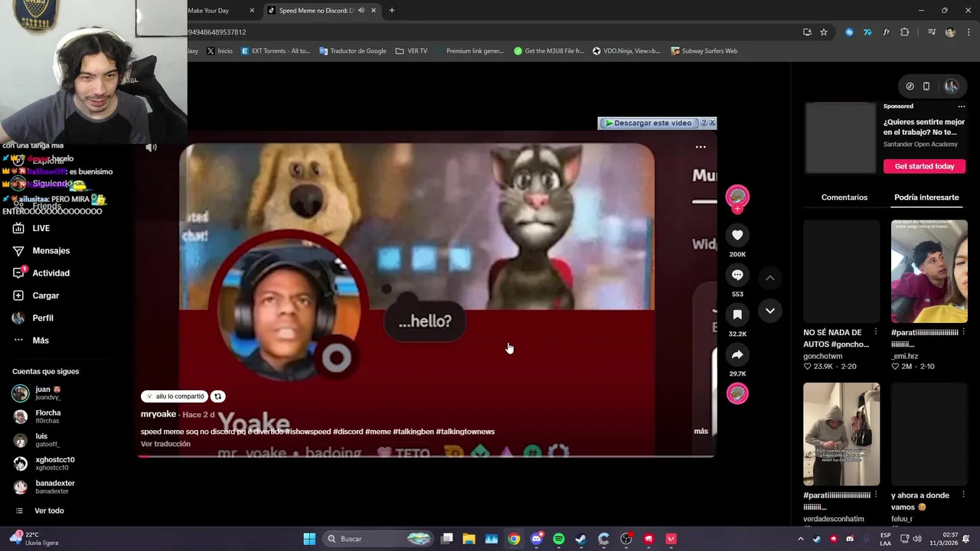This screenshot has width=980, height=551.
Task: Close the Descargar este video bar
Action: click(x=712, y=122)
